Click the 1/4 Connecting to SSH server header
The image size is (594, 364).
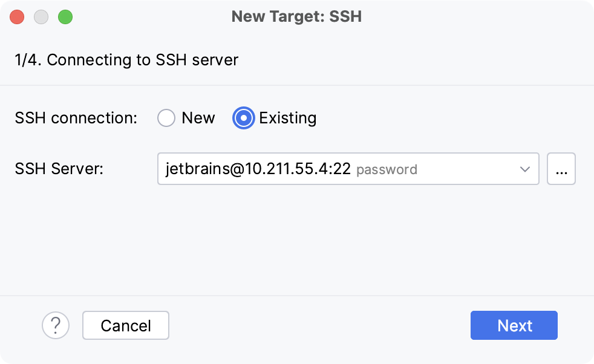tap(126, 60)
